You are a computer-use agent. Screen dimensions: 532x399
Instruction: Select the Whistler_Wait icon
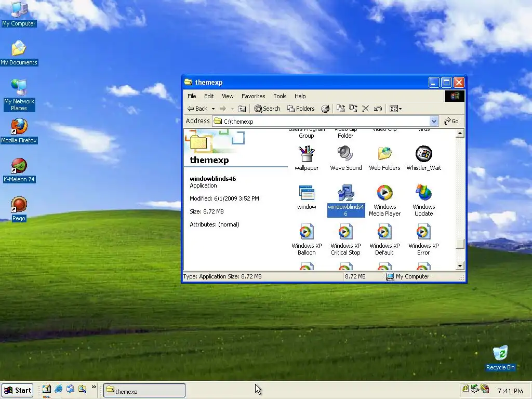(424, 158)
